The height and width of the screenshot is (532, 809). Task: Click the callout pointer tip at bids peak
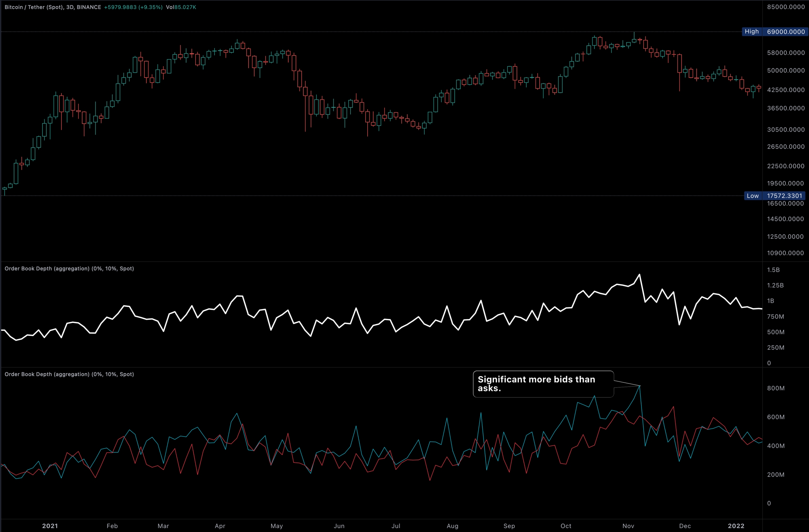[640, 386]
